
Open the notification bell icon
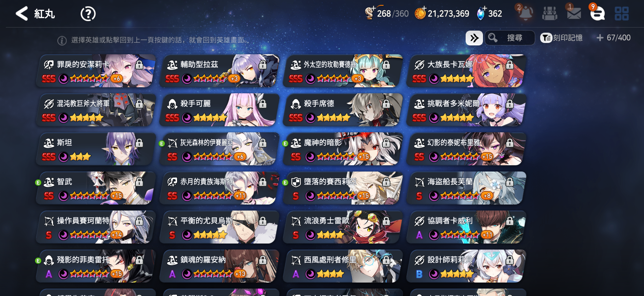(x=526, y=13)
